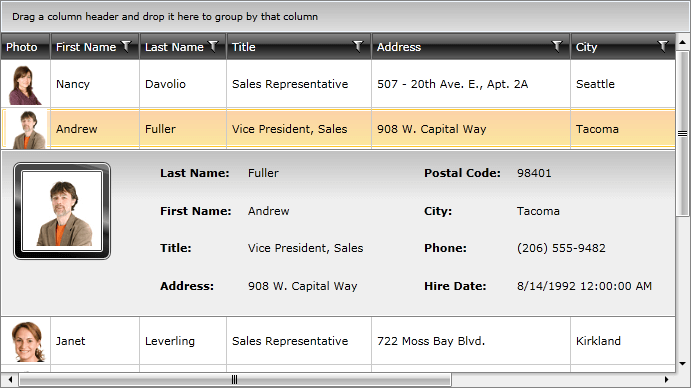Image resolution: width=691 pixels, height=388 pixels.
Task: Open the Address column filter funnel
Action: (557, 46)
